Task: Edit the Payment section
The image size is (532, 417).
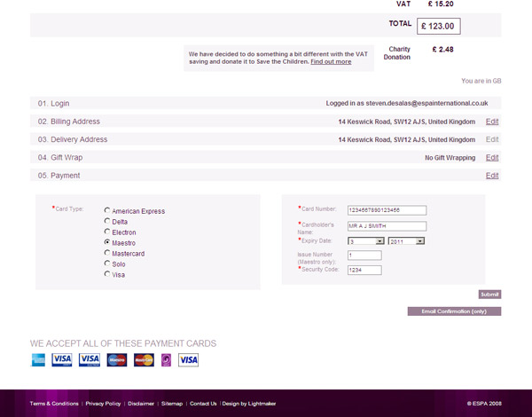Action: (492, 176)
